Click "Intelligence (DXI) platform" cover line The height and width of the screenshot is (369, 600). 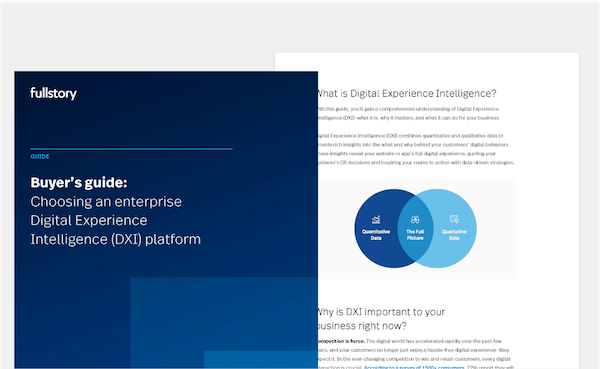pyautogui.click(x=116, y=239)
